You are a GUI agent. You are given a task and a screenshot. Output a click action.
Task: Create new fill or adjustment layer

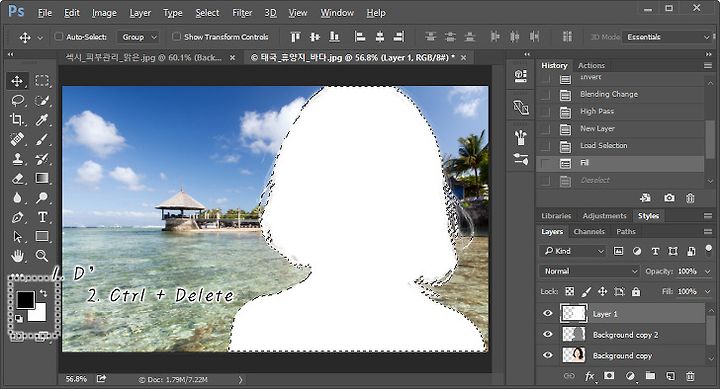630,376
